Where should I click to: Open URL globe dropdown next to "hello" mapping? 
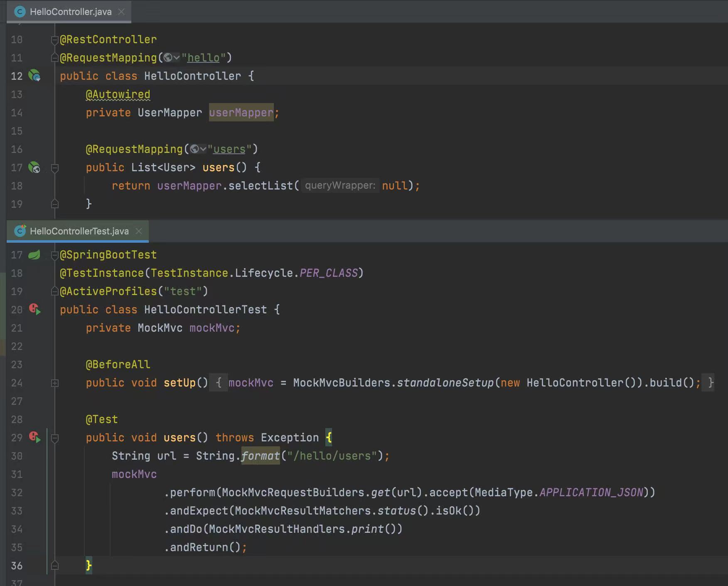point(171,58)
